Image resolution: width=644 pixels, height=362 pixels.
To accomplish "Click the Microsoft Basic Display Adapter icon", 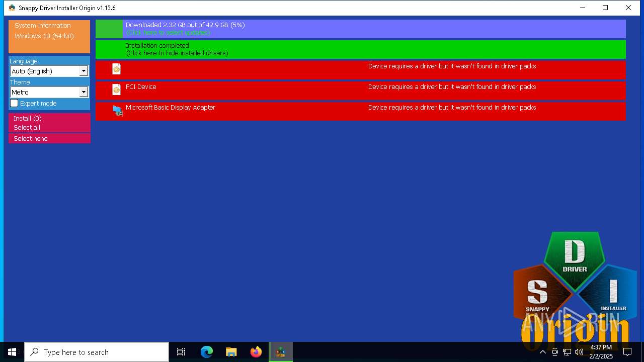I will [117, 111].
